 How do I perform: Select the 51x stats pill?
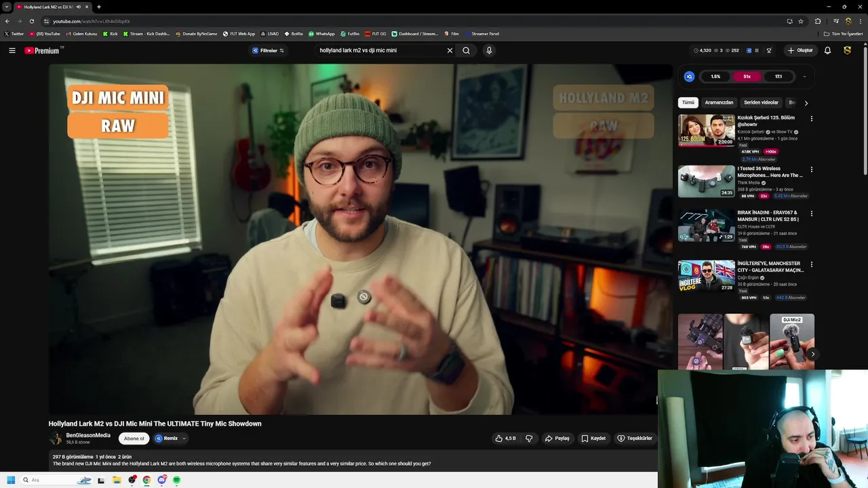(747, 77)
